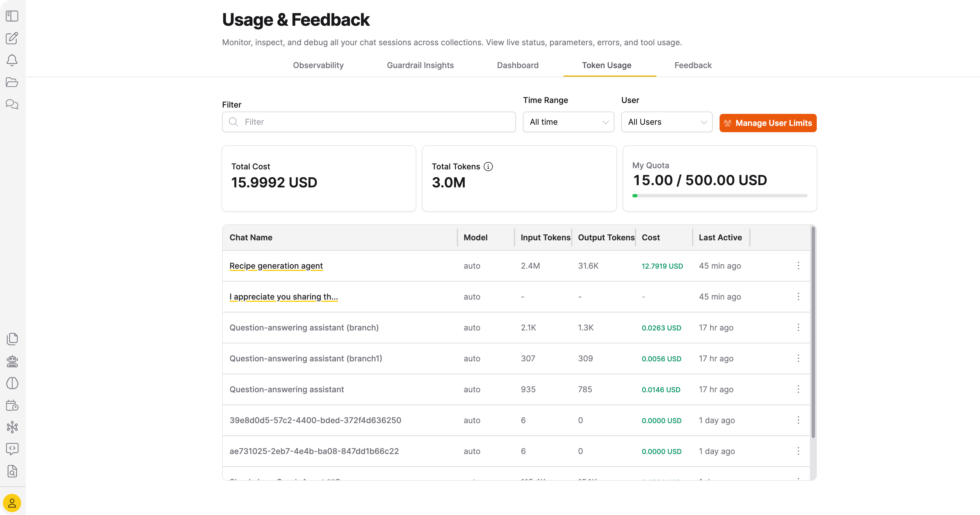Open the code chat bubble icon
Screen dimensions: 980x515
coord(12,449)
